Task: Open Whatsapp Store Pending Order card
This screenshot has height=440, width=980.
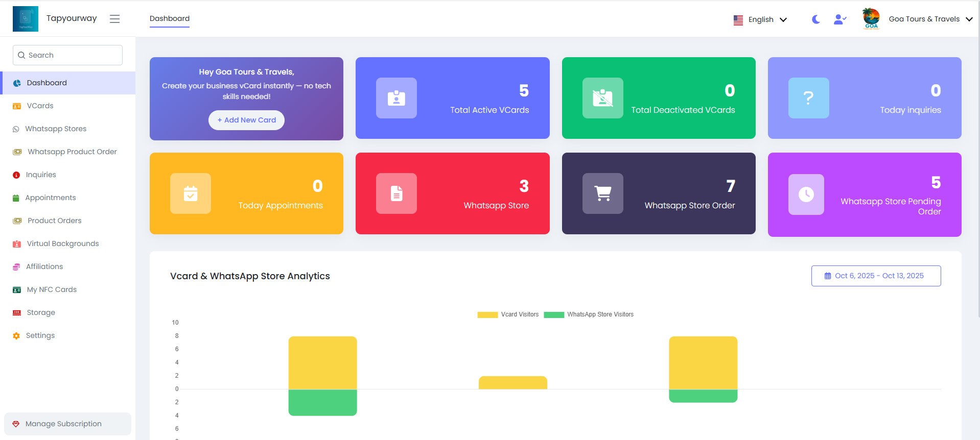Action: pyautogui.click(x=865, y=194)
